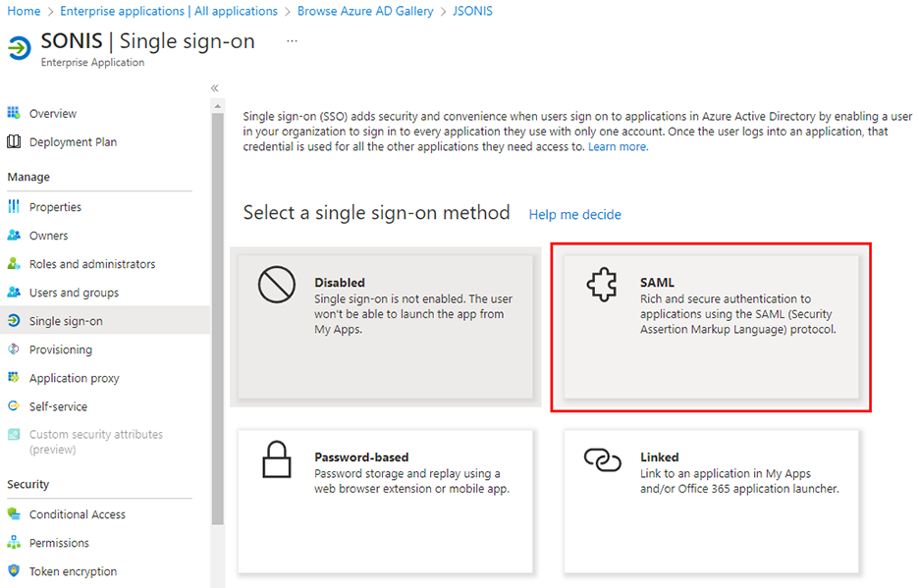
Task: Click the Token encryption shield icon
Action: pyautogui.click(x=14, y=571)
